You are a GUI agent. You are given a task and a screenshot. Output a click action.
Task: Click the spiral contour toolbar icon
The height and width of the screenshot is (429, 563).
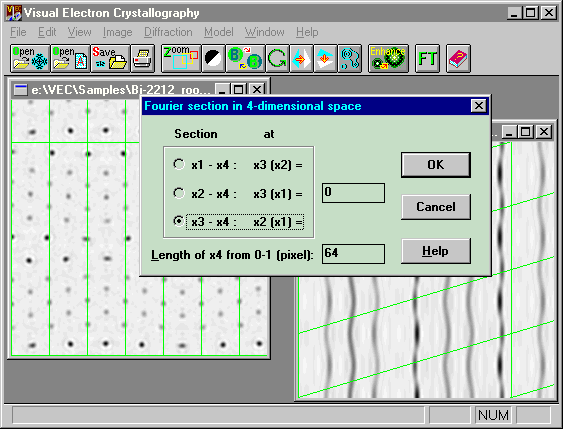349,59
